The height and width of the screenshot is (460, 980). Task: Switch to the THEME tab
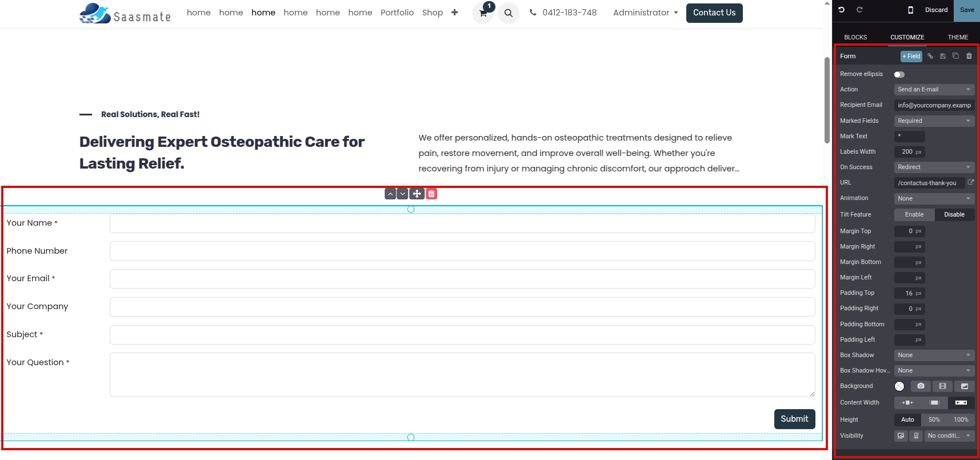tap(958, 37)
